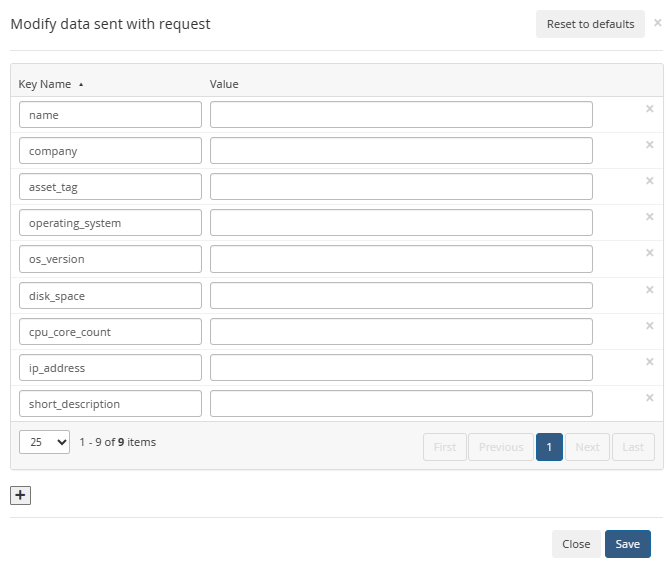Click Reset to defaults

(590, 24)
